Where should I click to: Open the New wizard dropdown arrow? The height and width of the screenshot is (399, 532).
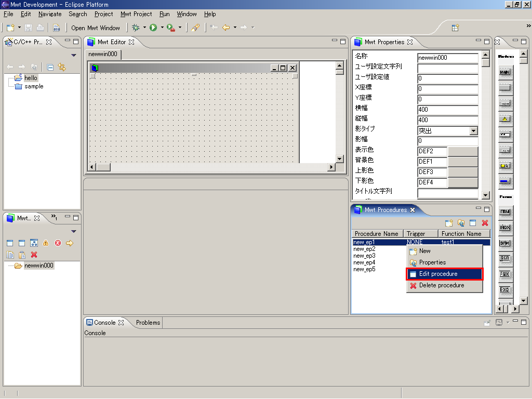(x=19, y=28)
